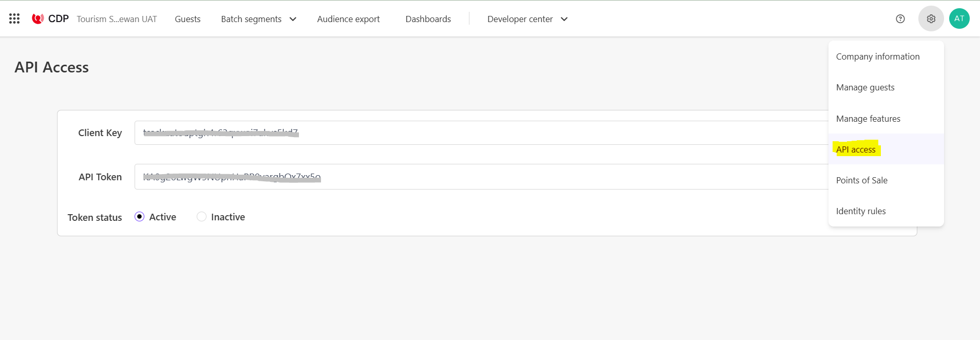980x340 pixels.
Task: Click the API Access page heading
Action: coord(51,67)
